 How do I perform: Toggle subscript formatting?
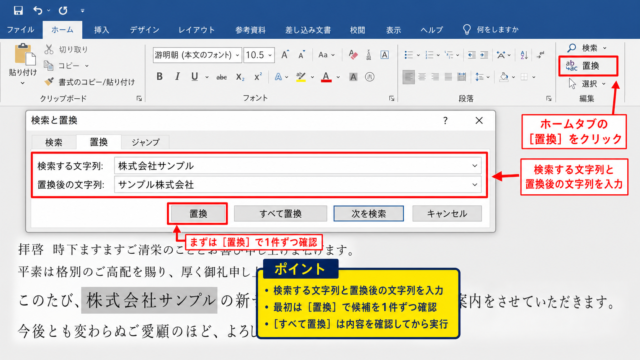[x=240, y=77]
